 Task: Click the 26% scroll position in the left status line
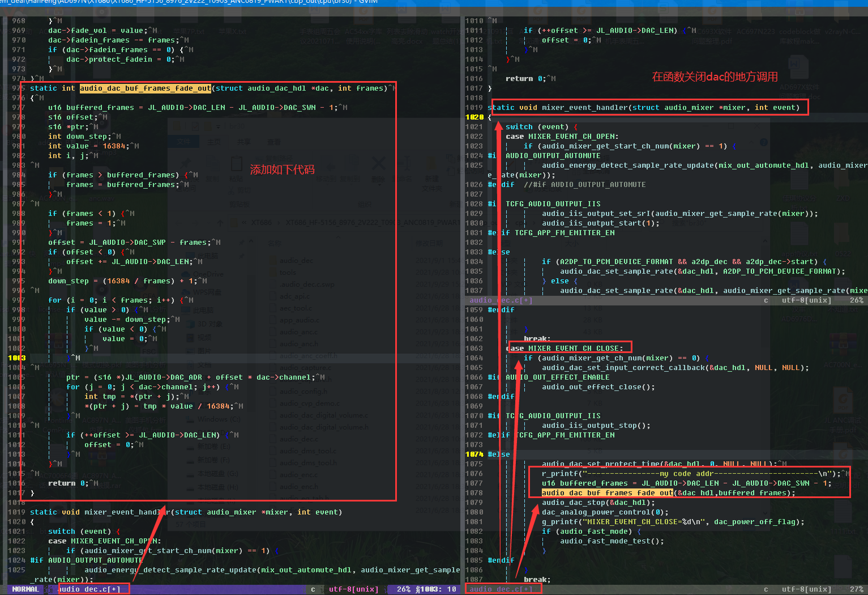pos(404,589)
